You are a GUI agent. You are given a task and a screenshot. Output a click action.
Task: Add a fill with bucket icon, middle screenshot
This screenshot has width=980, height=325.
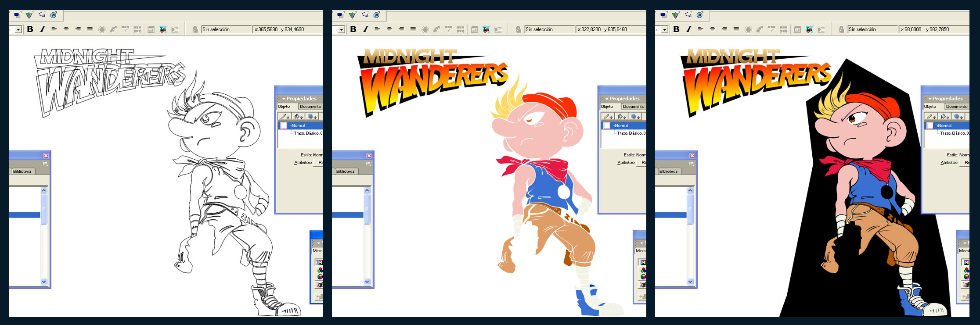point(622,116)
